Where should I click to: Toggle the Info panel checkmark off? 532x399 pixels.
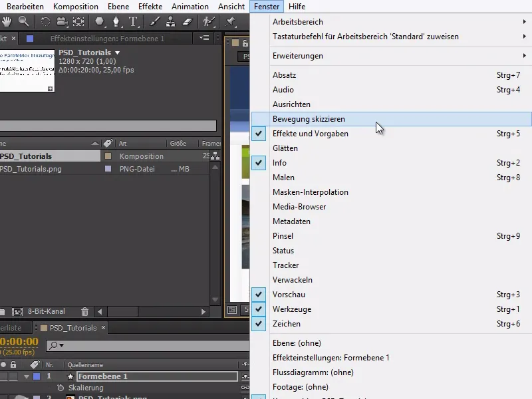(279, 163)
